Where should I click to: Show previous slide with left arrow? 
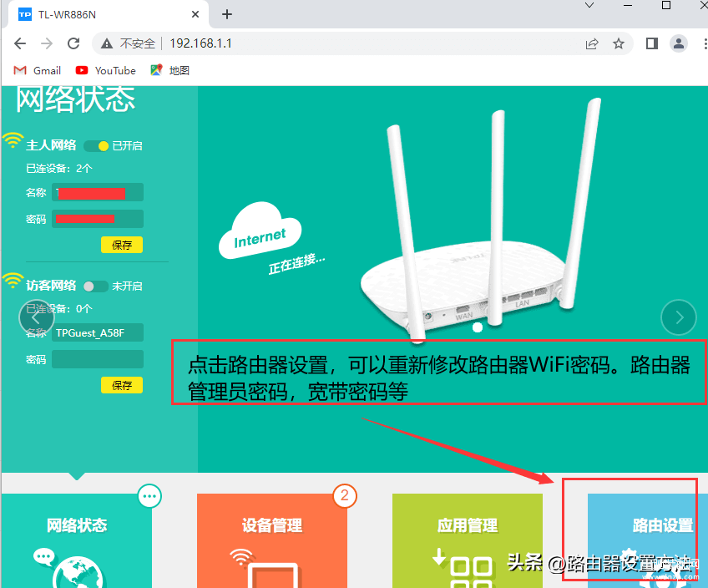tap(36, 318)
